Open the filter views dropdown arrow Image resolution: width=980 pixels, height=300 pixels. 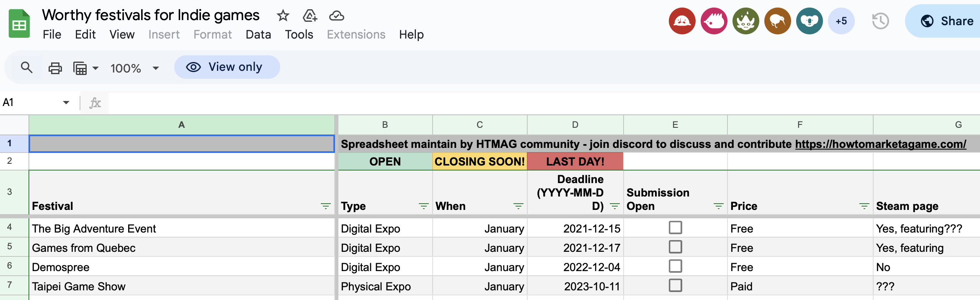pyautogui.click(x=95, y=68)
